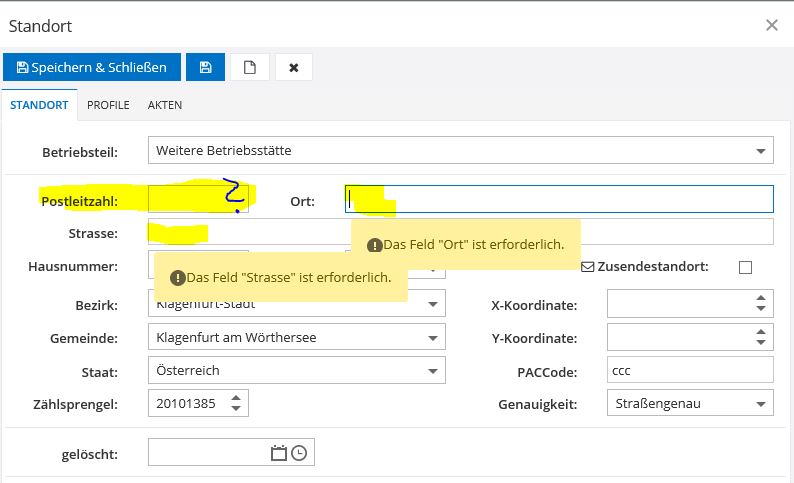Increase the Zählsprengel value with up arrow
Screen dimensions: 794x483
tap(236, 398)
